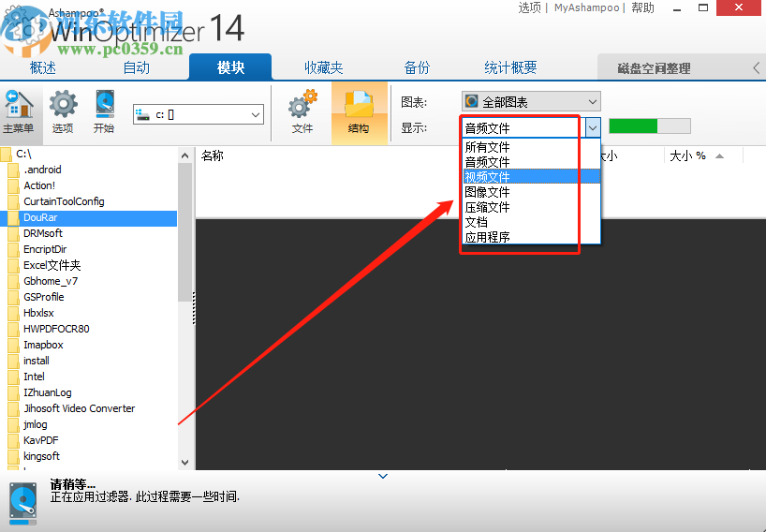Sort by the 大小 % column header
Screen dimensions: 766x532
coord(687,155)
